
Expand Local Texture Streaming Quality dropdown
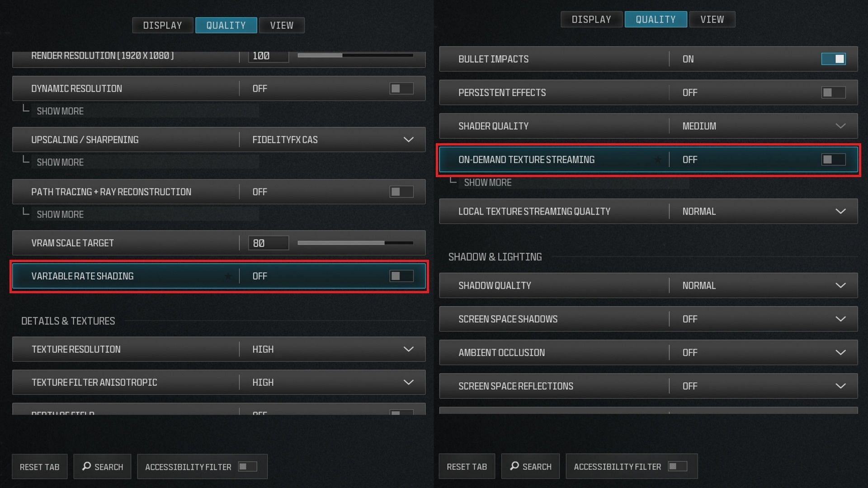(x=840, y=211)
